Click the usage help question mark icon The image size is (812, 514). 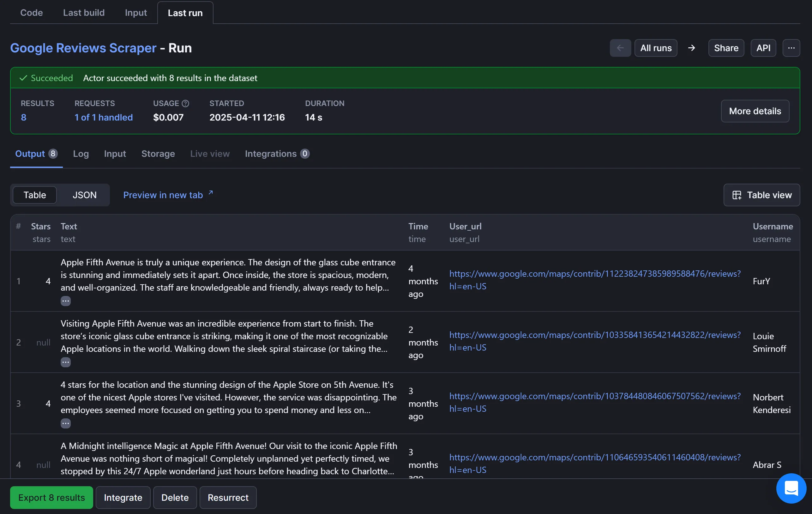tap(185, 103)
